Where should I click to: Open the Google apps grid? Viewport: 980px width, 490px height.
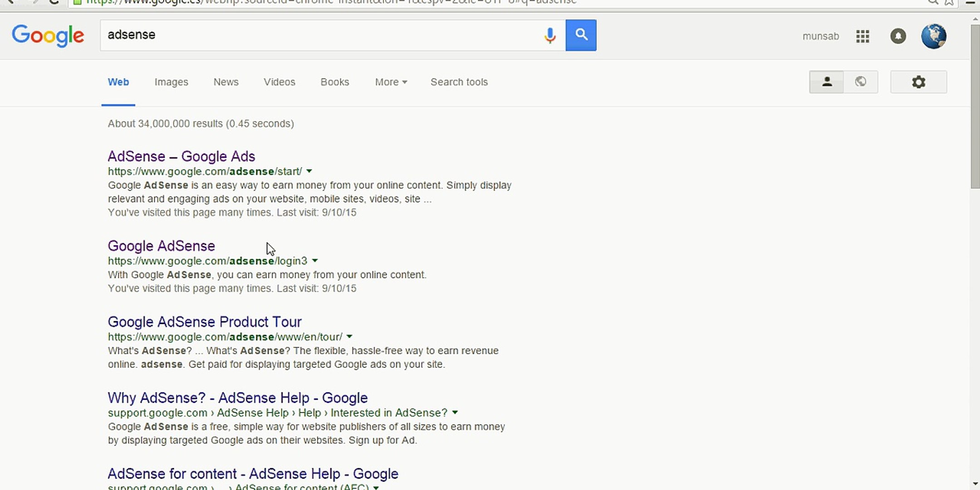862,36
